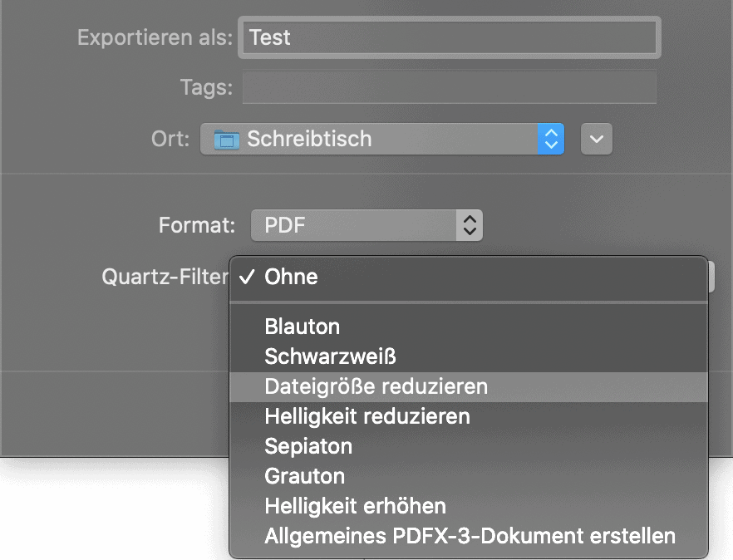Image resolution: width=733 pixels, height=560 pixels.
Task: Click the Schreibtisch folder icon
Action: (x=227, y=139)
